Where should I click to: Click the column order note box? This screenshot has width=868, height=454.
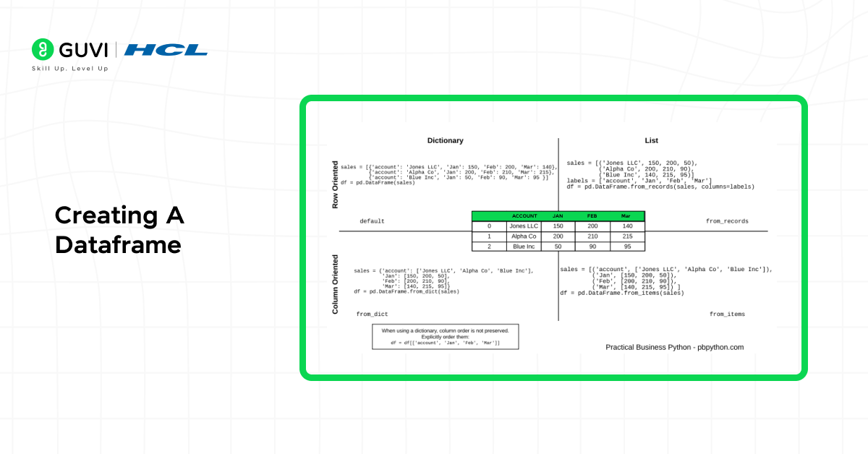(x=444, y=336)
